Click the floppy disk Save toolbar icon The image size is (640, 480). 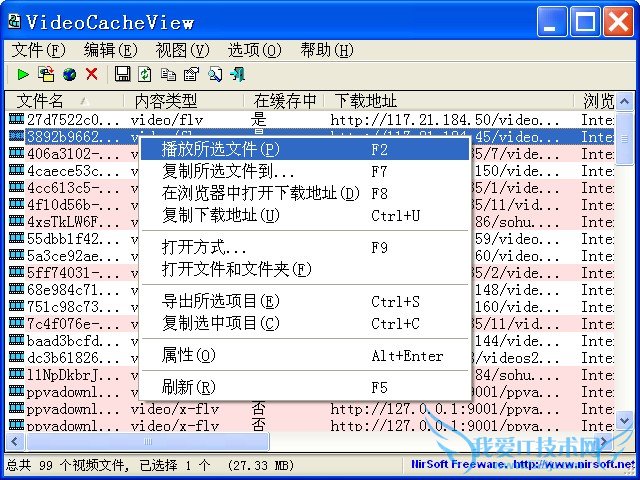coord(122,74)
